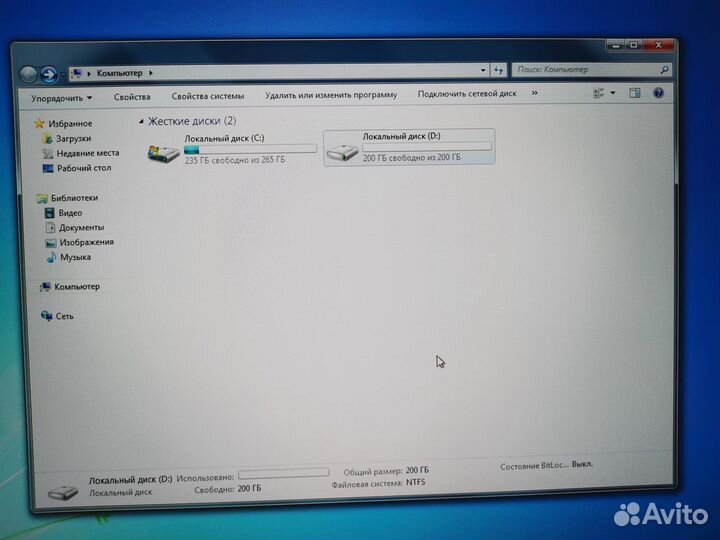Expand the address bar history dropdown arrow

[484, 72]
